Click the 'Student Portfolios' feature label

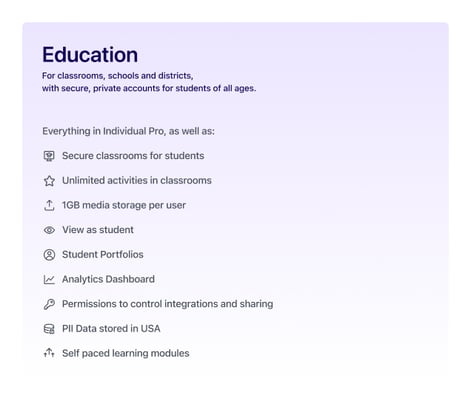[103, 254]
